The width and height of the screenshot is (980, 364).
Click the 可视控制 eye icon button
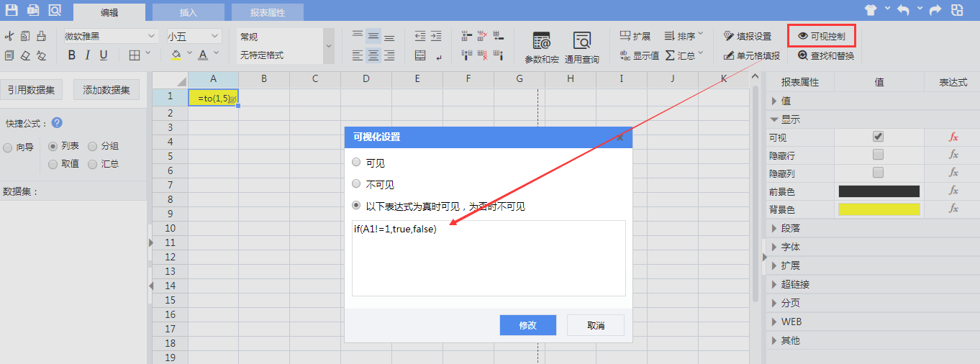pos(821,36)
